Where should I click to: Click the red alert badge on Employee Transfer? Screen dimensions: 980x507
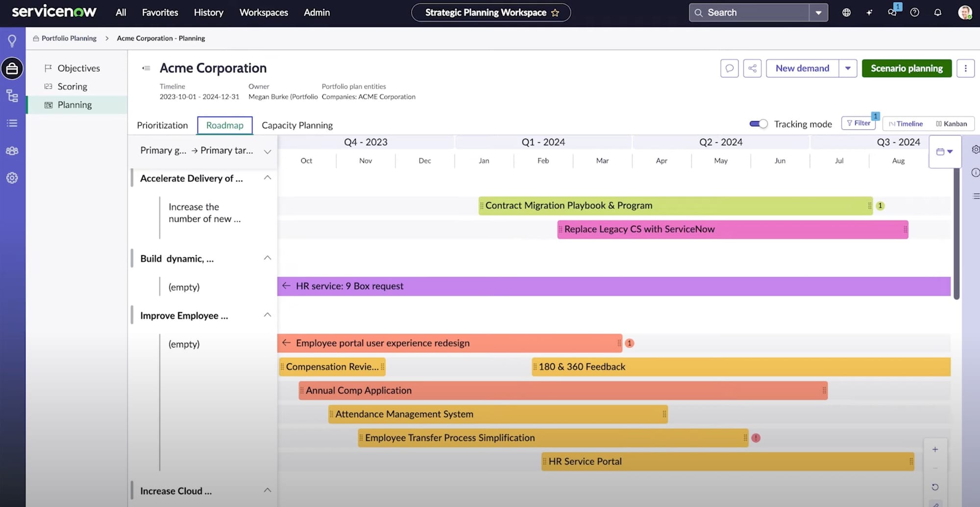point(756,438)
